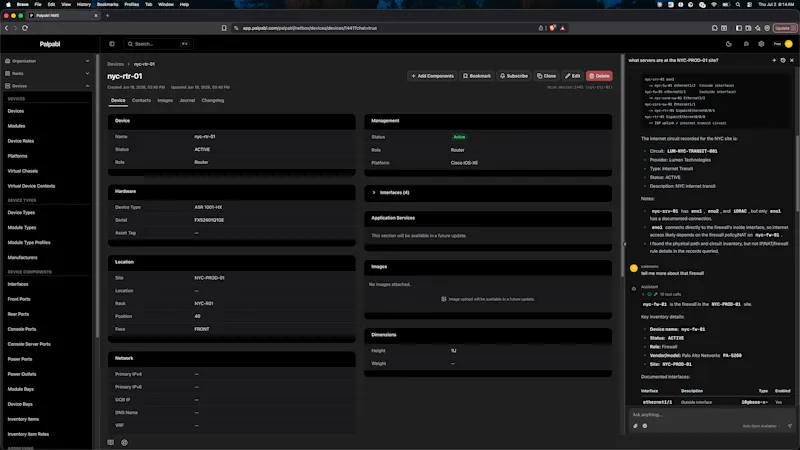Click the bookmark icon in the address bar
This screenshot has width=800, height=450.
pyautogui.click(x=224, y=28)
